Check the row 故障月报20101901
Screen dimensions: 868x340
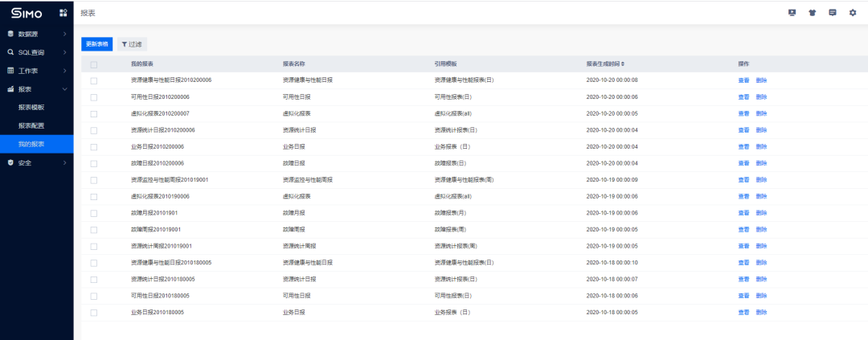click(x=93, y=213)
